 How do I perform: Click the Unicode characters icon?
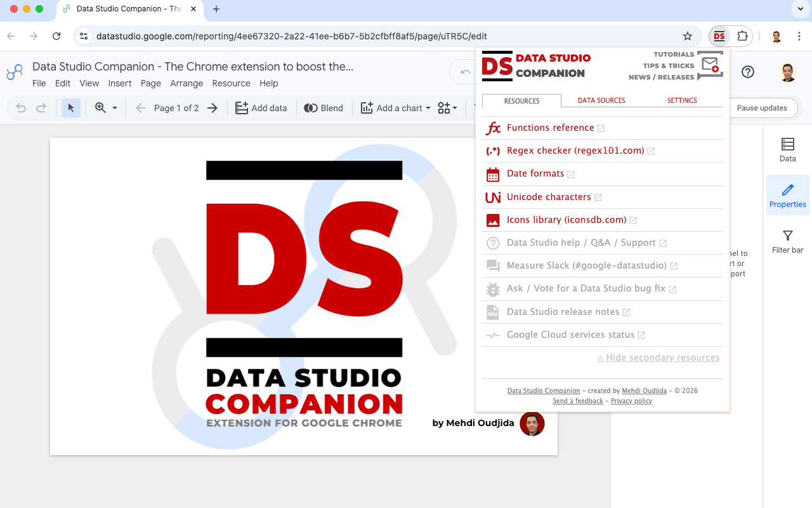[493, 197]
